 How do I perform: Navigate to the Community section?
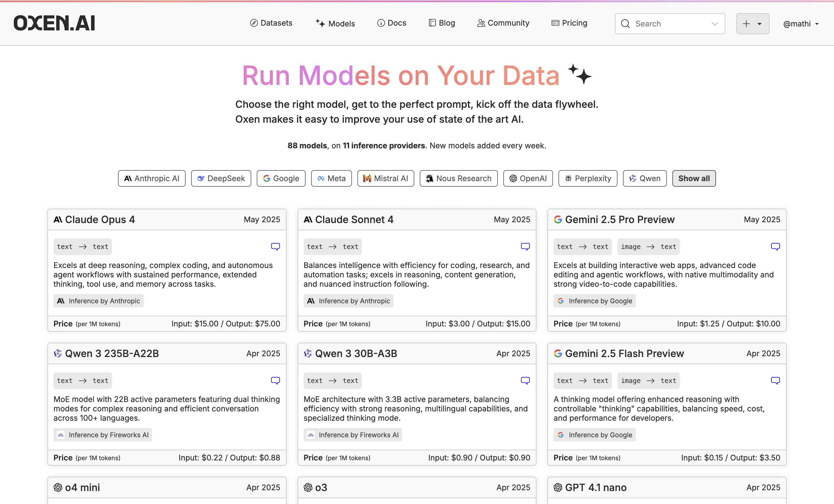503,23
